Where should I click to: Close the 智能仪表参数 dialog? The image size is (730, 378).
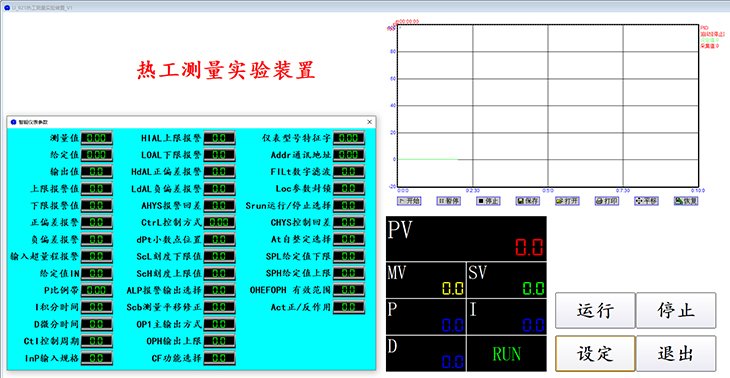click(370, 122)
